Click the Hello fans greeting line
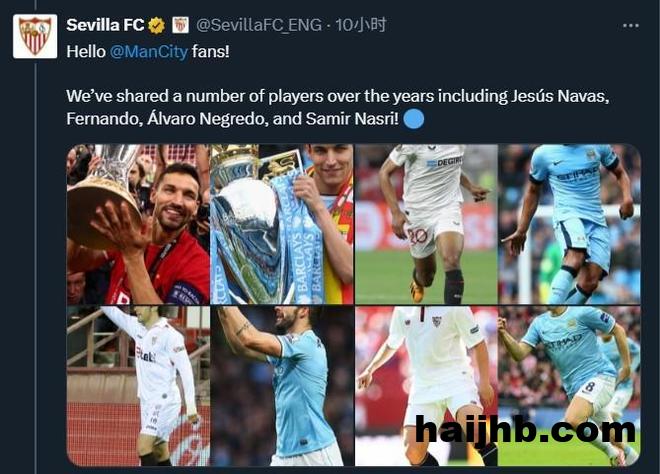Image resolution: width=660 pixels, height=474 pixels. [x=148, y=52]
